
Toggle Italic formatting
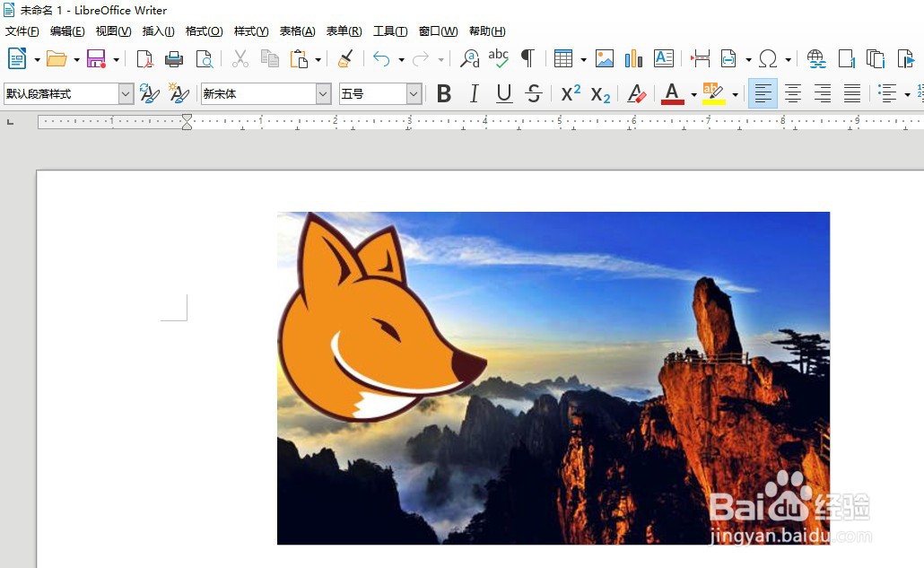tap(474, 93)
